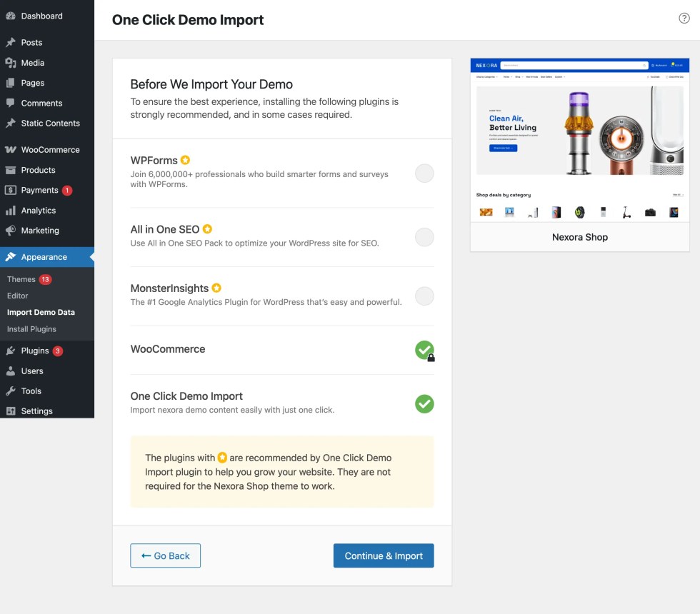This screenshot has width=700, height=614.
Task: Open help via the question mark icon
Action: coord(684,18)
